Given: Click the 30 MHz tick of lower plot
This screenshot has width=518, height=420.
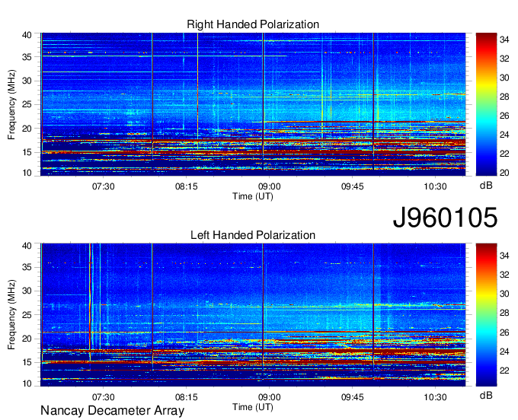Looking at the screenshot, I should [x=27, y=291].
